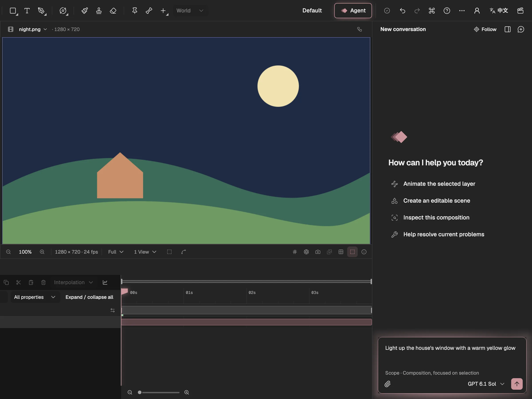Attach a file with the paperclip

(x=387, y=384)
